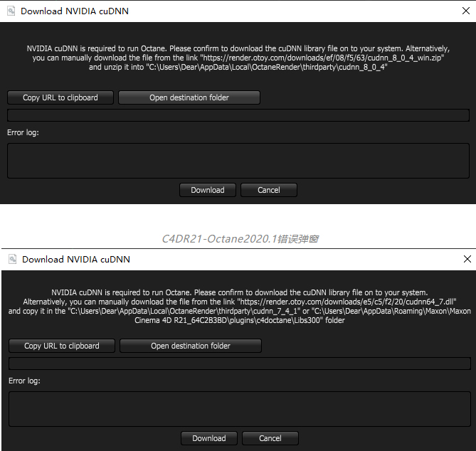Click the Error log box in bottom dialog
The width and height of the screenshot is (476, 451).
[x=240, y=409]
